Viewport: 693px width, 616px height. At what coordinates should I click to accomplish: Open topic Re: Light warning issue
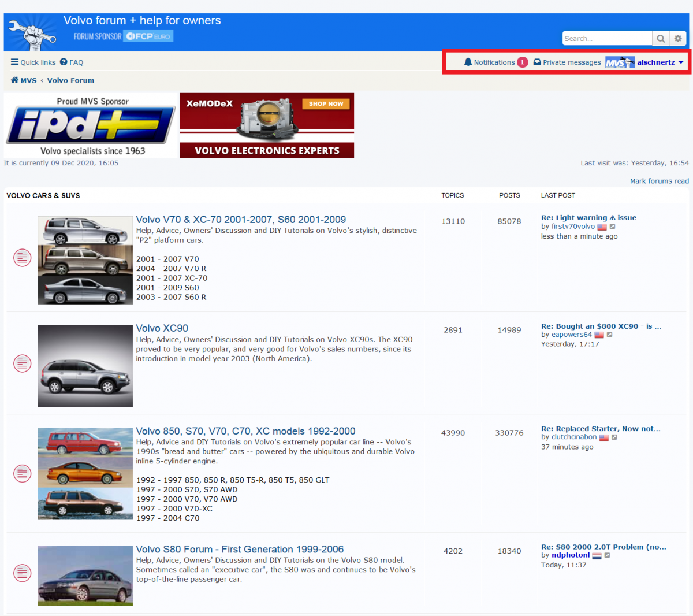click(x=588, y=217)
